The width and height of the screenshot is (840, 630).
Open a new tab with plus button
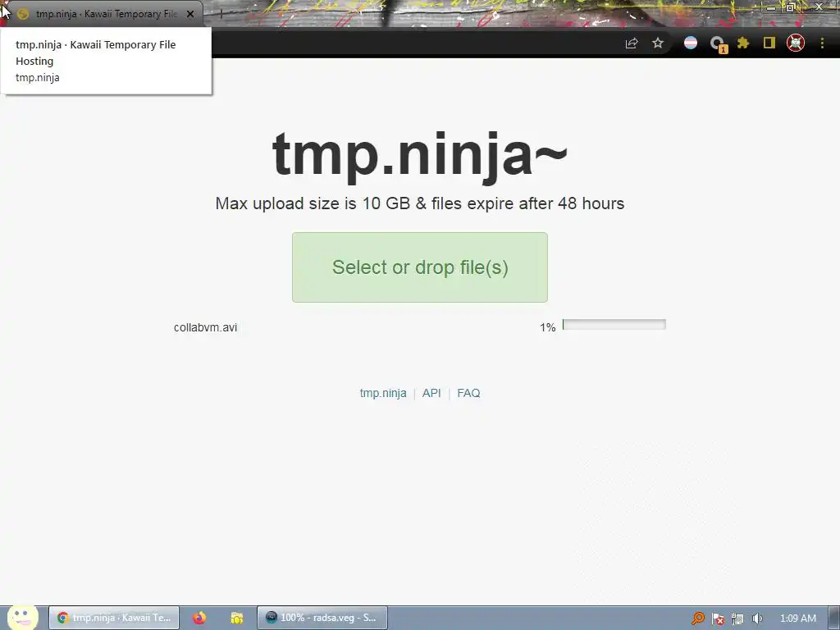tap(220, 15)
